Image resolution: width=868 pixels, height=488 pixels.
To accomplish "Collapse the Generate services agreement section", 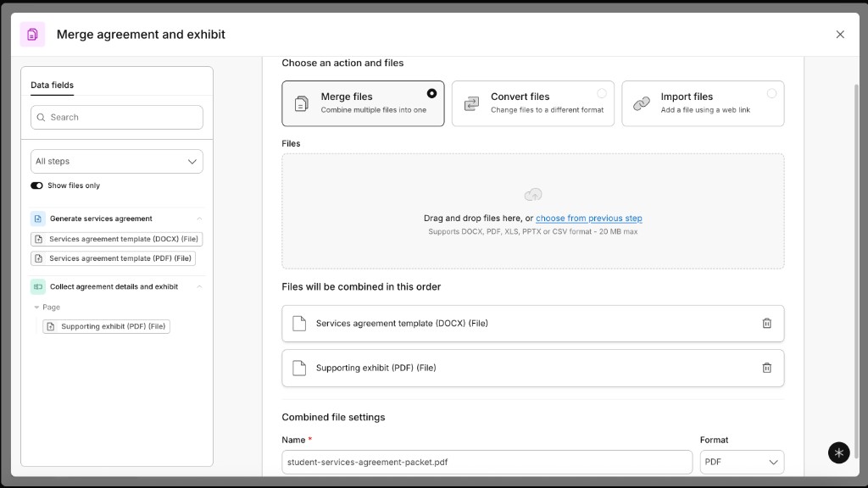I will 199,219.
